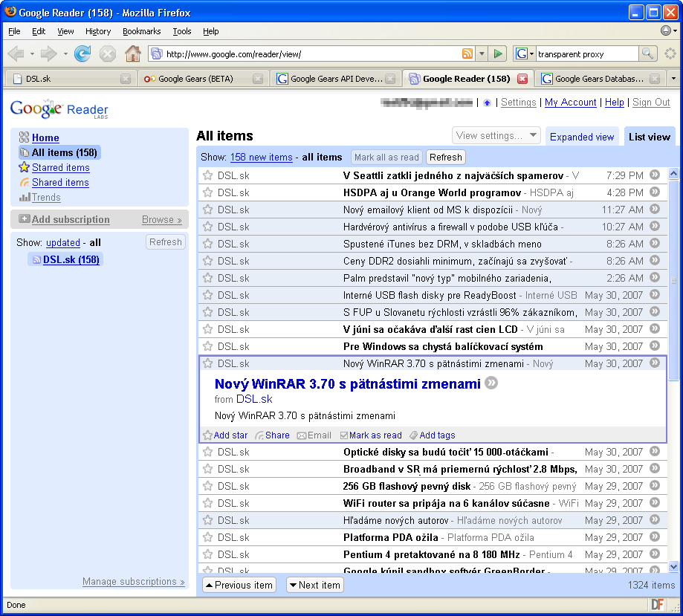The width and height of the screenshot is (683, 616).
Task: Click the item list scroll-down arrow
Action: (x=673, y=567)
